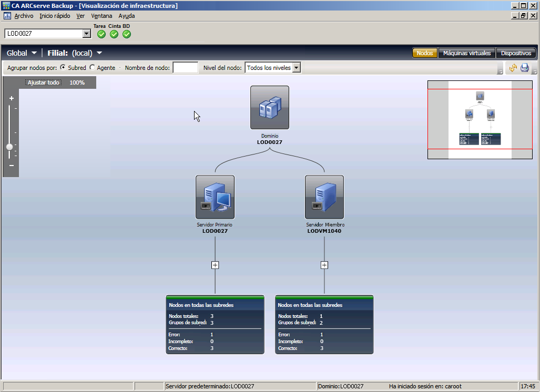Image resolution: width=540 pixels, height=392 pixels.
Task: Select the Agente radio button
Action: click(x=93, y=68)
